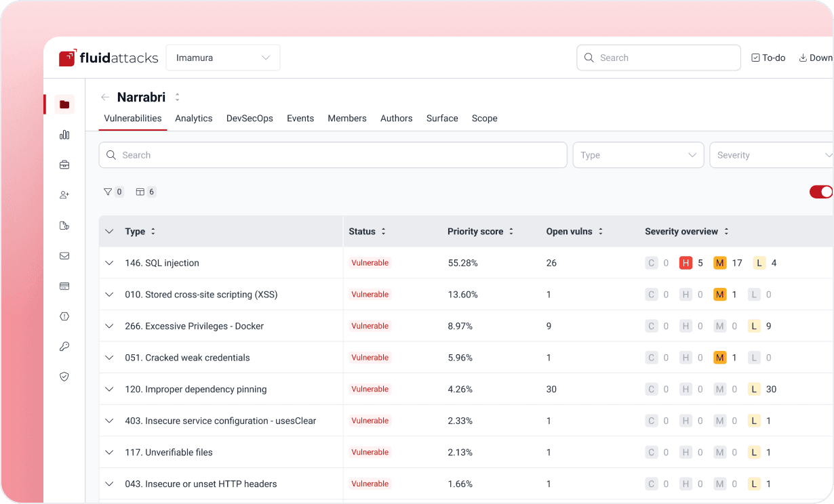Image resolution: width=834 pixels, height=504 pixels.
Task: Click the To-do button
Action: tap(768, 58)
